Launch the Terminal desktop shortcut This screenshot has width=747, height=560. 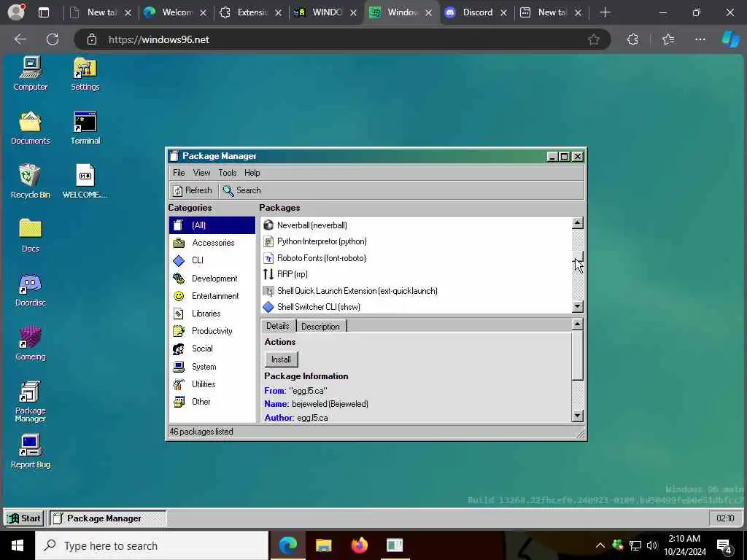(x=85, y=128)
